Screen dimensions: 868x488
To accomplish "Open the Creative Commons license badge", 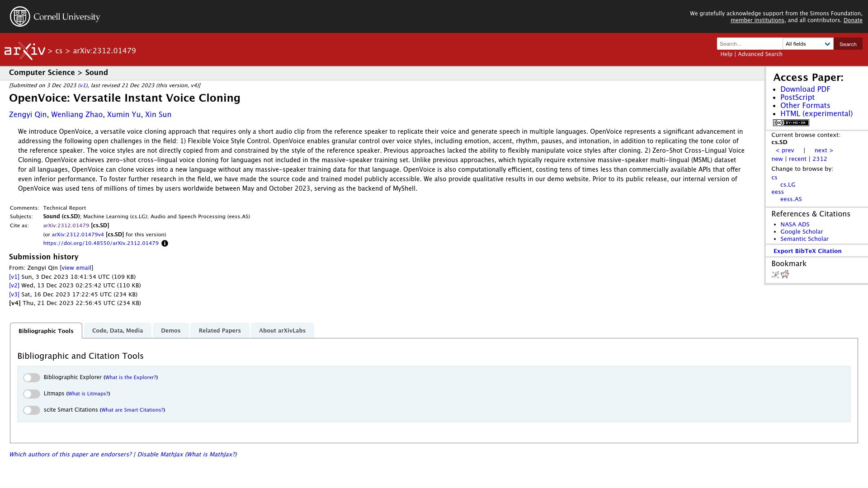I will point(791,123).
